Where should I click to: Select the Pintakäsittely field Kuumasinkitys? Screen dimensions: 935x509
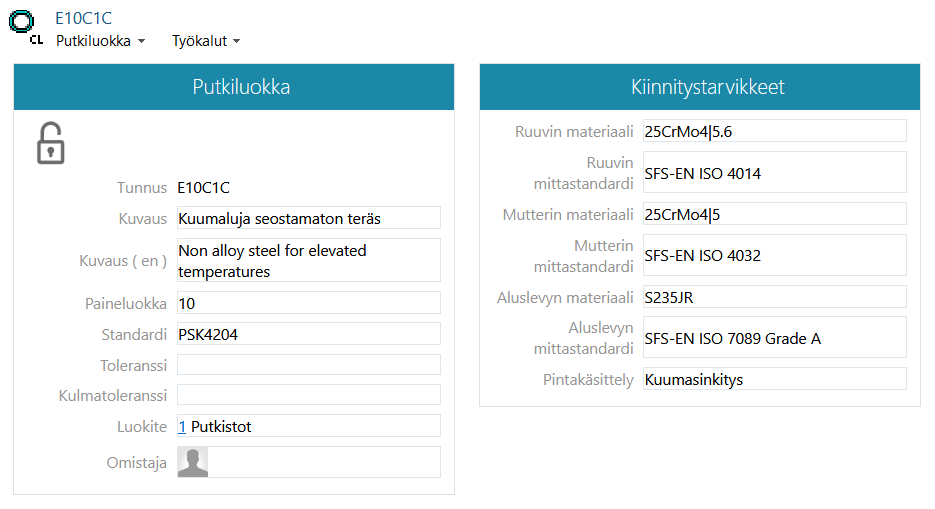click(x=774, y=380)
